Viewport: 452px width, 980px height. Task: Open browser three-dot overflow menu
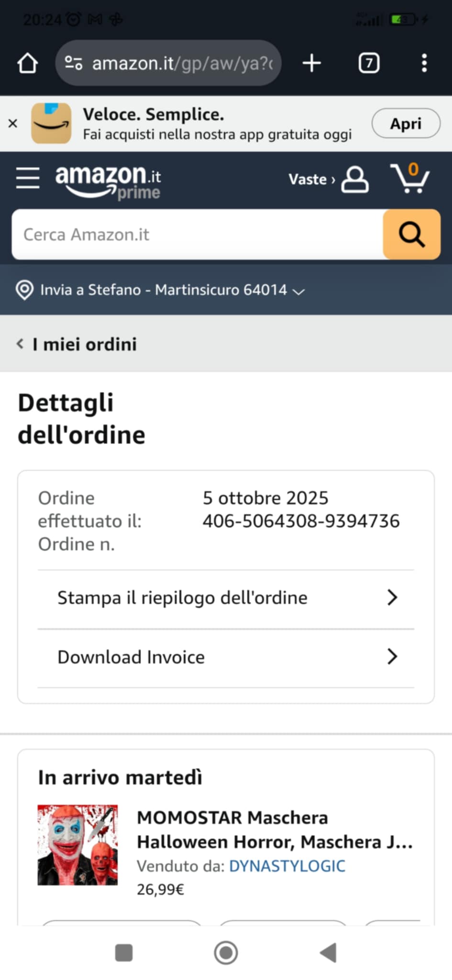click(x=424, y=63)
